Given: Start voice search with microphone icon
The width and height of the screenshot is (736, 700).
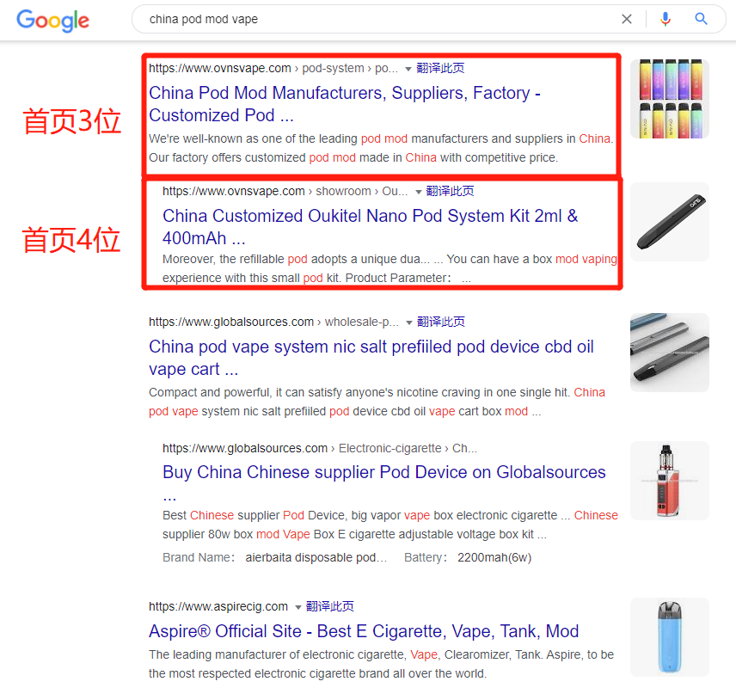Looking at the screenshot, I should click(665, 19).
